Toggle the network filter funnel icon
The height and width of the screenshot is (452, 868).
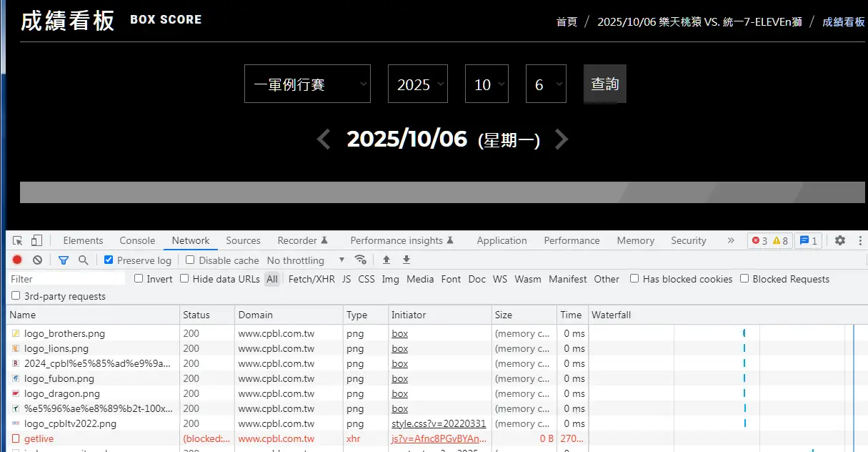(64, 260)
